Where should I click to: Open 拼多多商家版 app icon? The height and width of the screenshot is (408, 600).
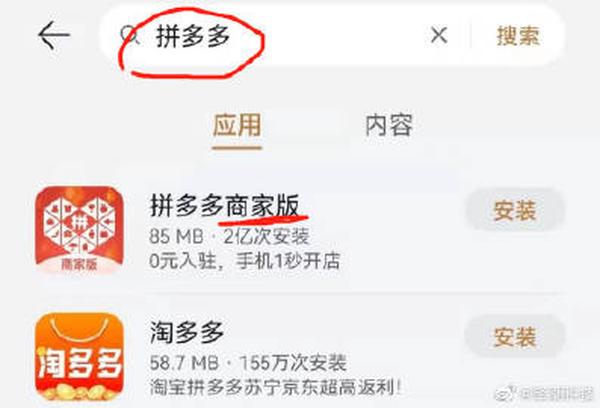pos(79,230)
